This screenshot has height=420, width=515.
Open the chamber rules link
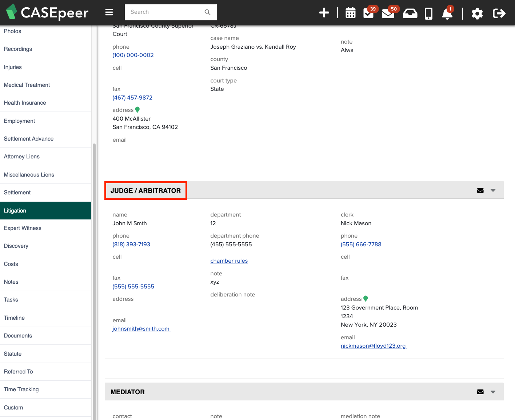click(x=229, y=261)
